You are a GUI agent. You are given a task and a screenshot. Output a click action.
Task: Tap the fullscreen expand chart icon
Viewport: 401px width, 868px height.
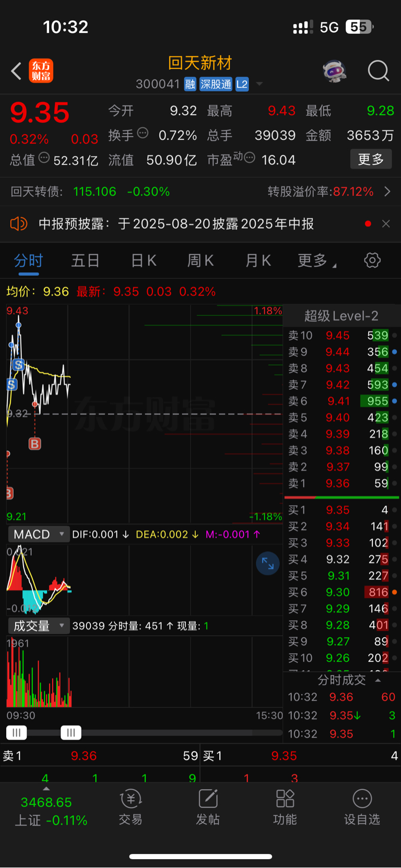coord(268,564)
